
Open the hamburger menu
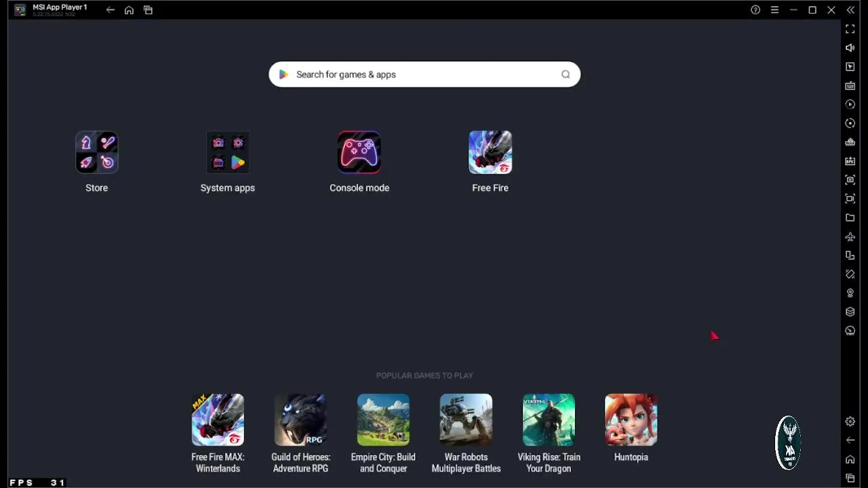(x=774, y=10)
